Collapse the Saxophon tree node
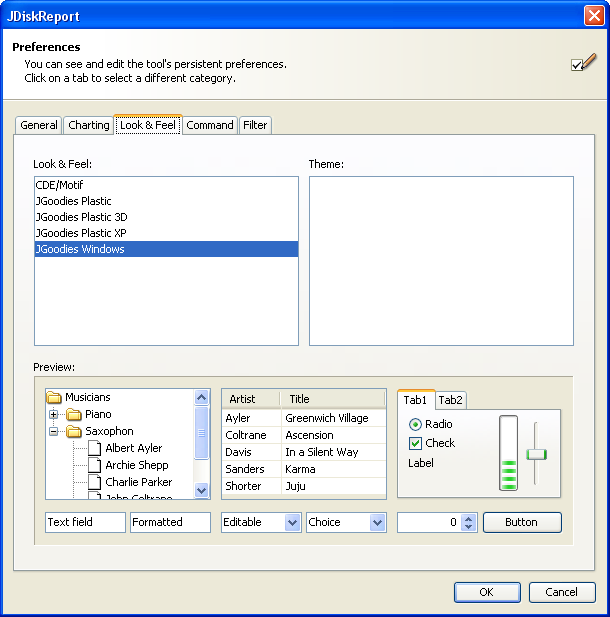The height and width of the screenshot is (617, 610). tap(54, 432)
